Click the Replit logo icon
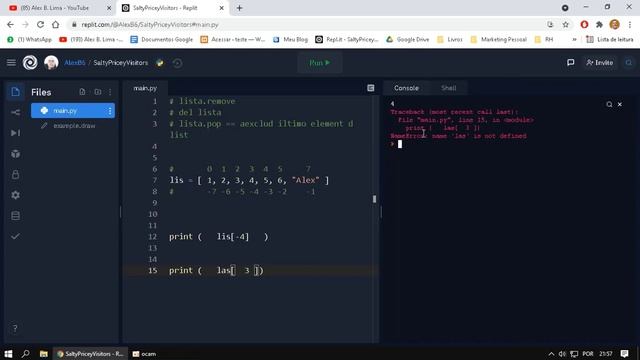 coord(30,62)
